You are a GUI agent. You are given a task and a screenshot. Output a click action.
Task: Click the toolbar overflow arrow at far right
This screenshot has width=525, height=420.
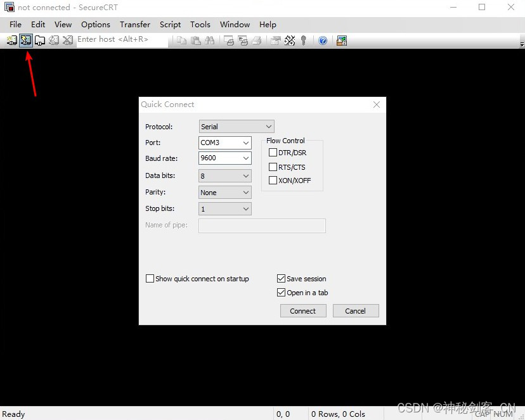point(522,44)
